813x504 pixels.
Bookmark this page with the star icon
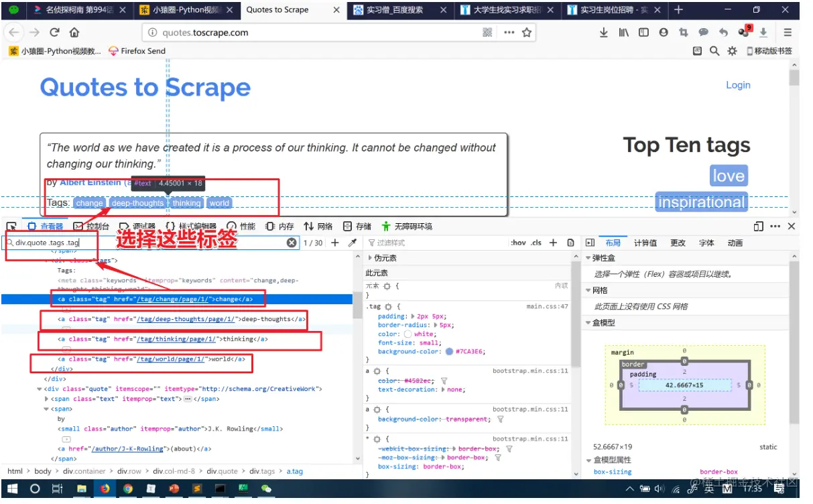527,32
